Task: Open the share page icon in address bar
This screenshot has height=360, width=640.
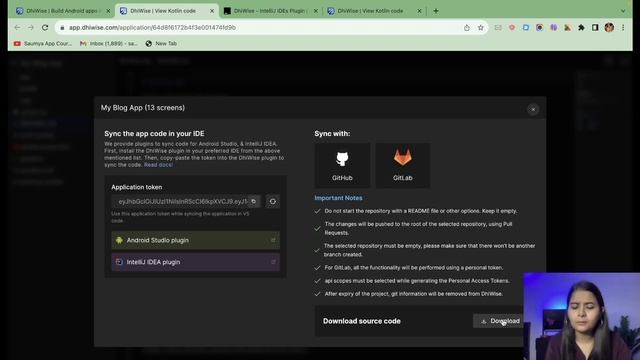Action: click(x=467, y=28)
